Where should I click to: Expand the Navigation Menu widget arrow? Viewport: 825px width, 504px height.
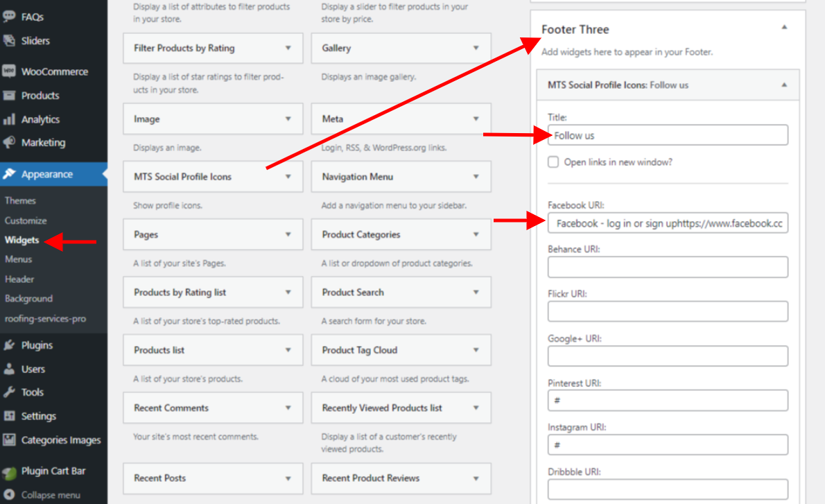pyautogui.click(x=476, y=177)
